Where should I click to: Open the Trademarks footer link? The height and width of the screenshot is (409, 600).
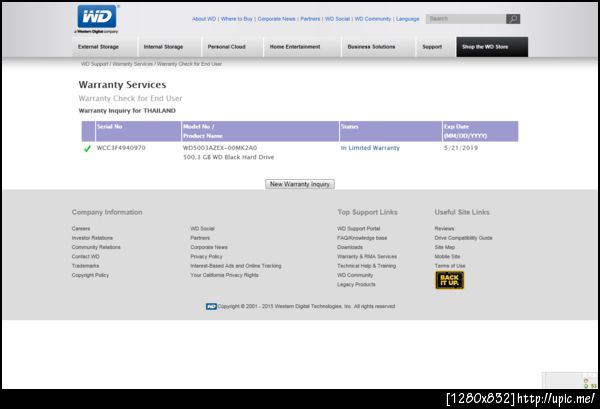coord(85,266)
